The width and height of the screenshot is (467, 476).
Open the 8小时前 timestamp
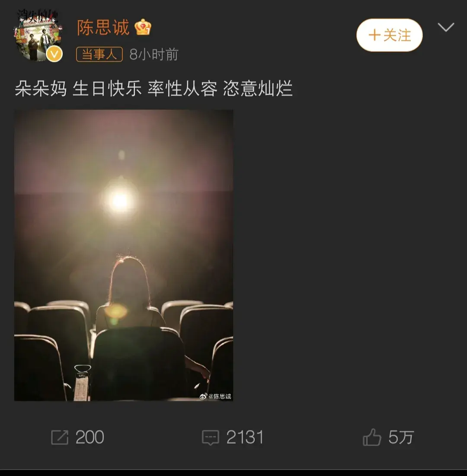154,54
